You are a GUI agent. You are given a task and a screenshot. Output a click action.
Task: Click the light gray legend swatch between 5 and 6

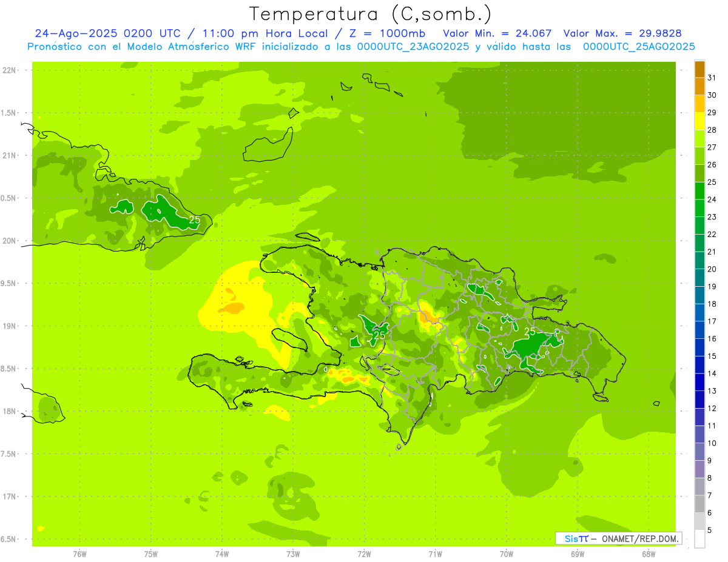point(699,521)
